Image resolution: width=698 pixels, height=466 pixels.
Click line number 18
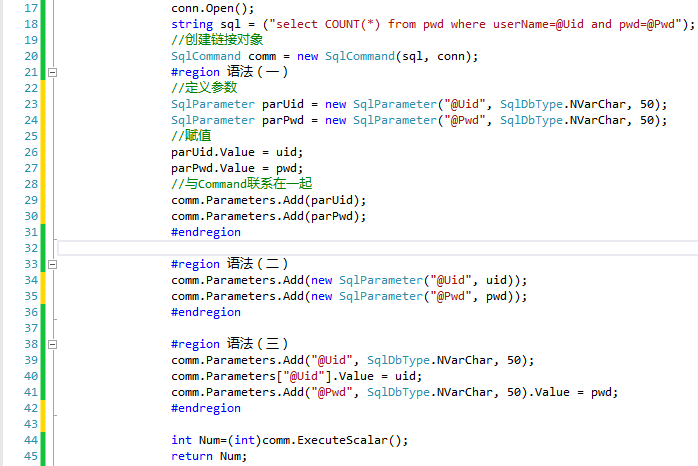(31, 24)
